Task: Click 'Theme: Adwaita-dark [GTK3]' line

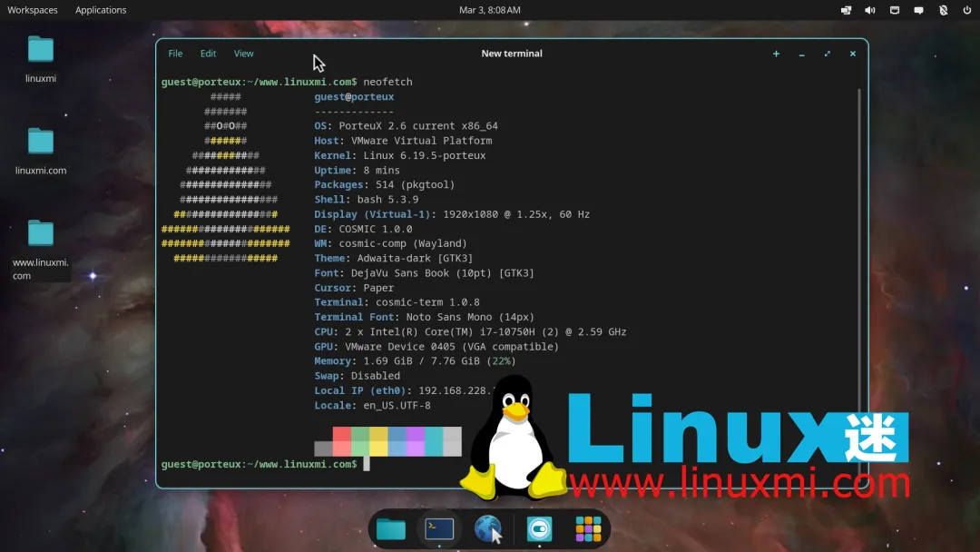Action: click(394, 258)
